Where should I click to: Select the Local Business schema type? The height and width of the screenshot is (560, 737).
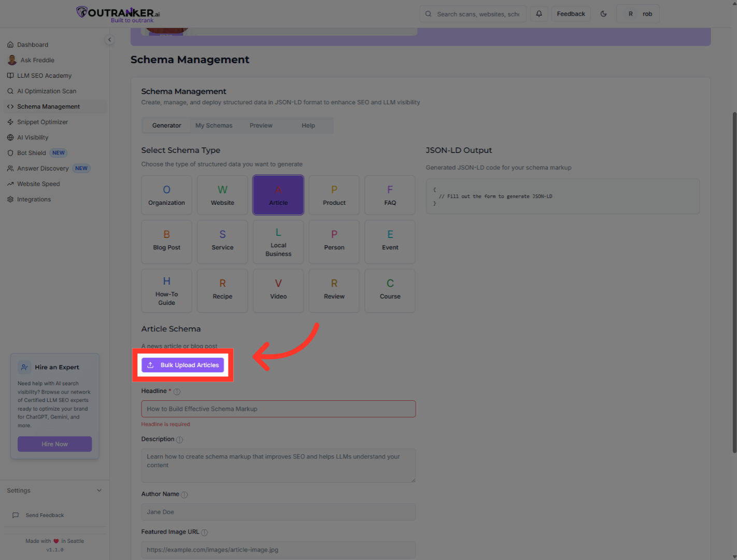click(x=278, y=242)
